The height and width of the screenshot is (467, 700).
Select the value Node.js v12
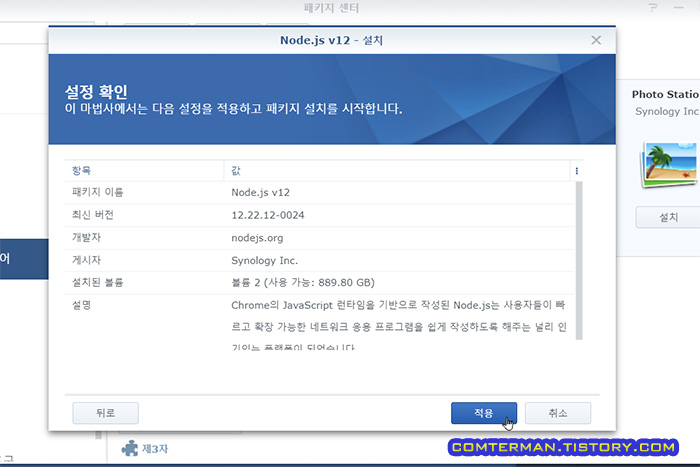click(260, 192)
